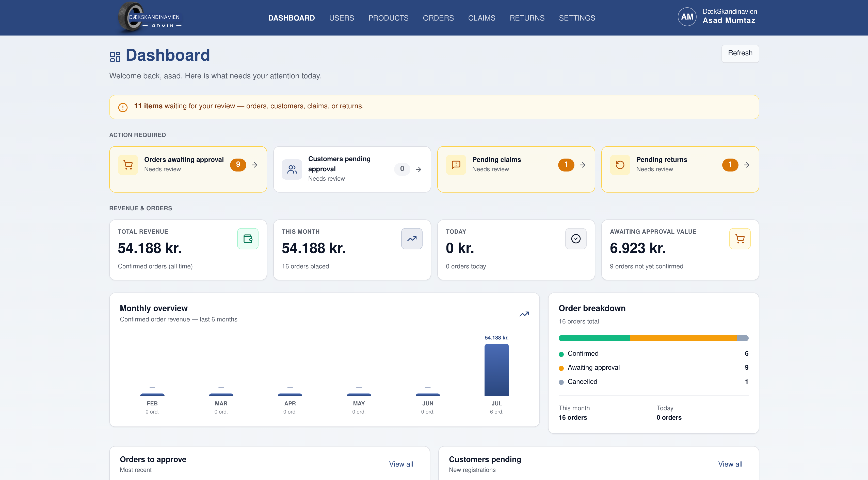868x480 pixels.
Task: Click the orange Awaiting approval bar segment
Action: point(683,338)
